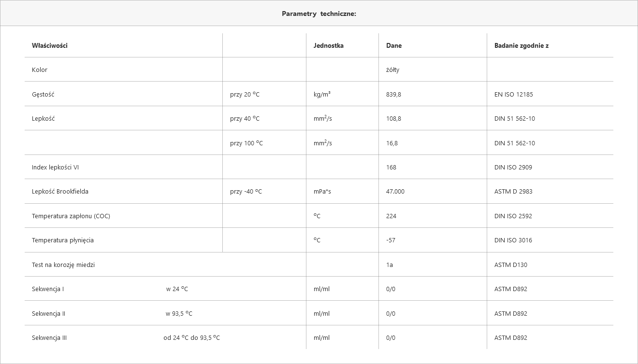Select the "Kolor" row label
This screenshot has width=638, height=364.
[40, 70]
